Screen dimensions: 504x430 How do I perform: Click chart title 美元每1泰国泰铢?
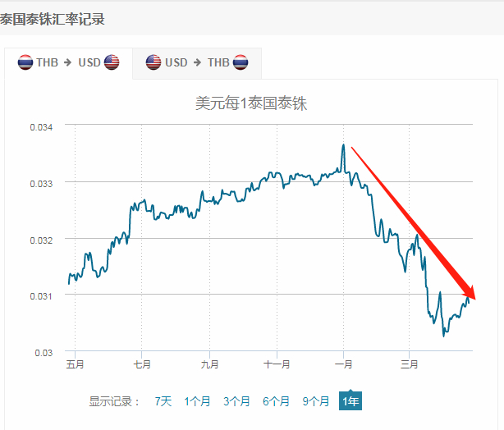250,104
